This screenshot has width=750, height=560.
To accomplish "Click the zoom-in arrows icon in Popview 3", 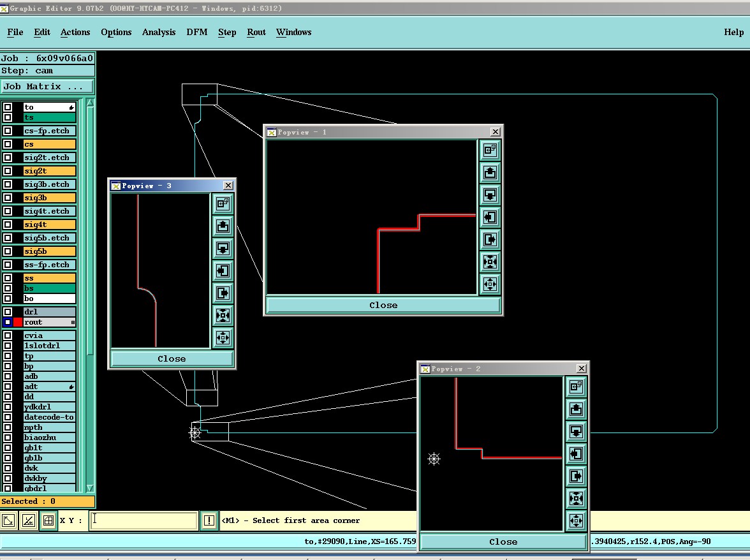I will pos(223,315).
